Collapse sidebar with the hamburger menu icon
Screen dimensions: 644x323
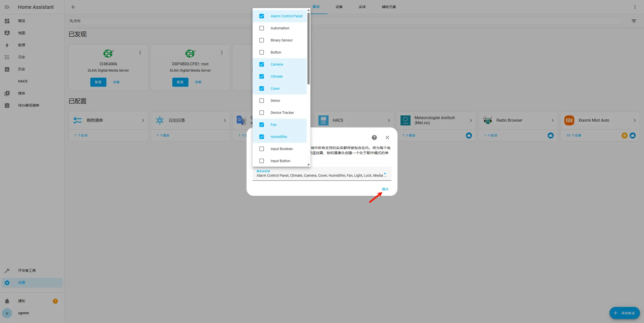click(x=7, y=7)
